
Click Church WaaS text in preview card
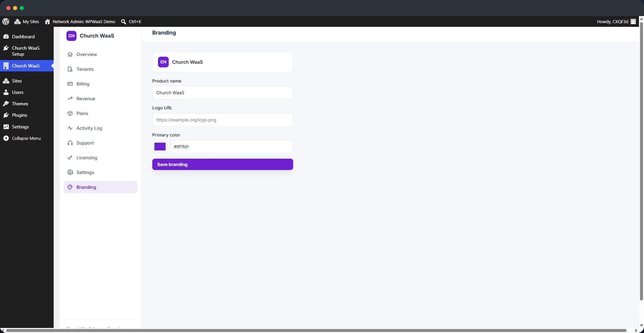(x=187, y=62)
